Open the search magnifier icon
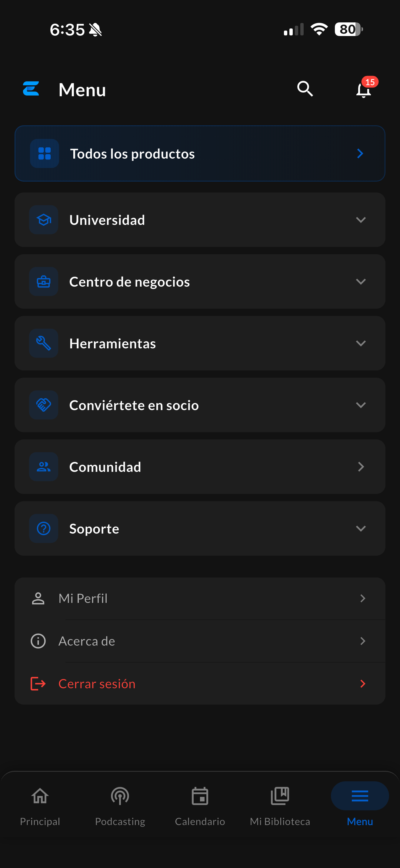400x868 pixels. tap(305, 89)
